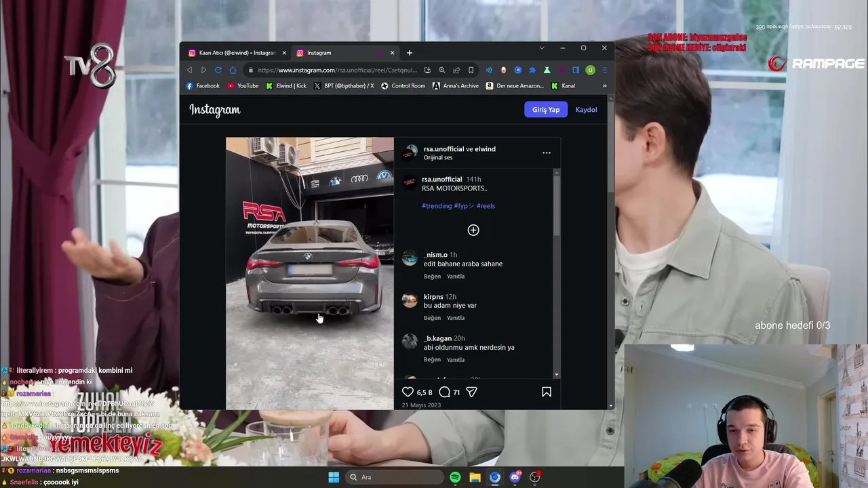This screenshot has height=488, width=868.
Task: Open Spotify from the taskbar
Action: pyautogui.click(x=455, y=477)
